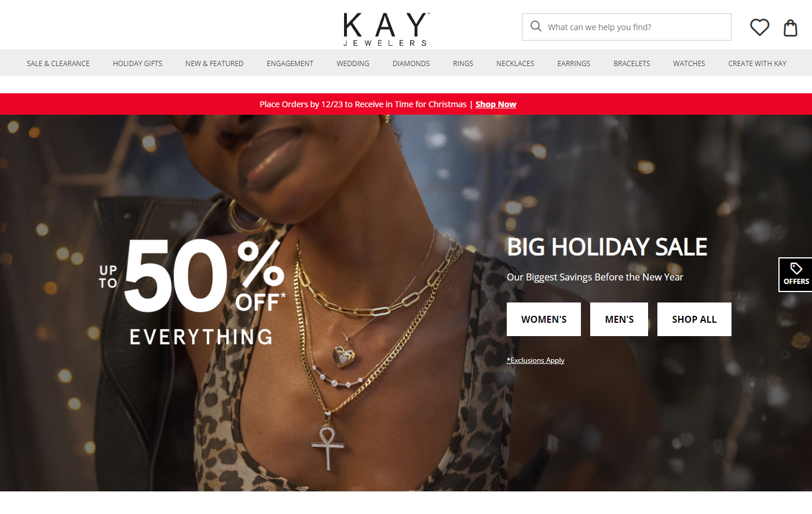Screen dimensions: 812x514
Task: Open the Offers tag side tab
Action: click(x=796, y=274)
